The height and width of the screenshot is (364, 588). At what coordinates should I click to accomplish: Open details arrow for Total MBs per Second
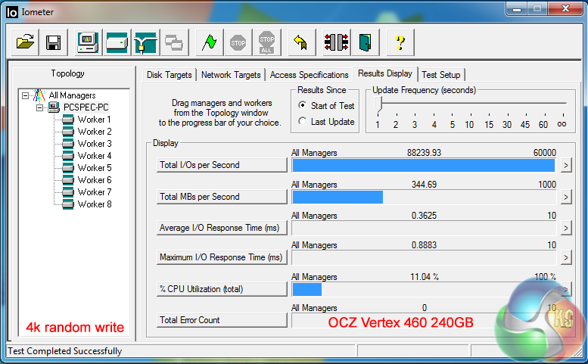[x=566, y=197]
